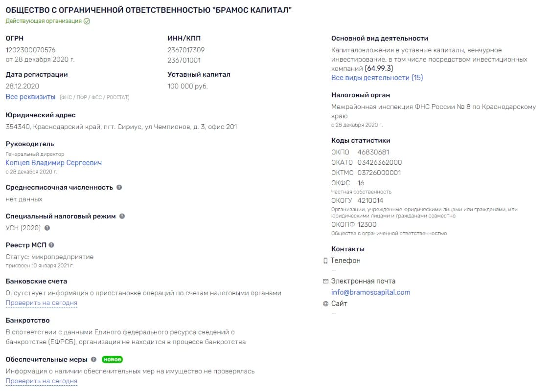This screenshot has width=551, height=392.
Task: Open director Копцев Владимир Сергеевич profile
Action: (x=54, y=163)
